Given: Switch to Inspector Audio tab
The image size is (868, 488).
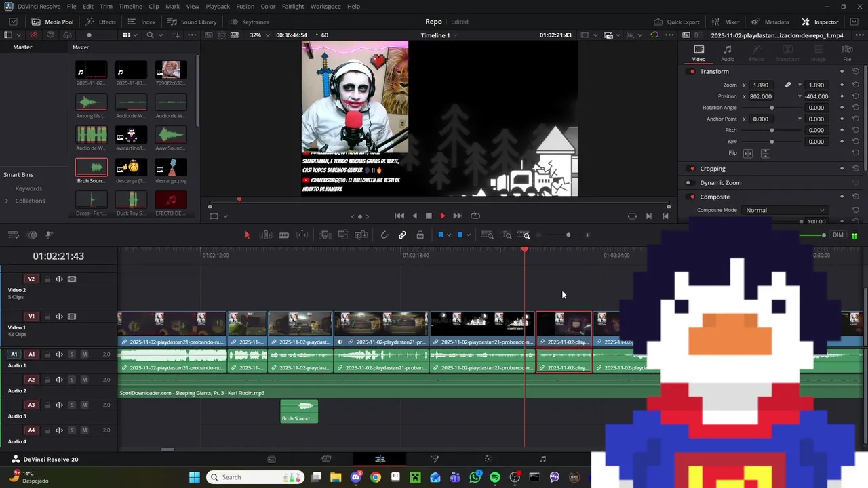Looking at the screenshot, I should [727, 53].
